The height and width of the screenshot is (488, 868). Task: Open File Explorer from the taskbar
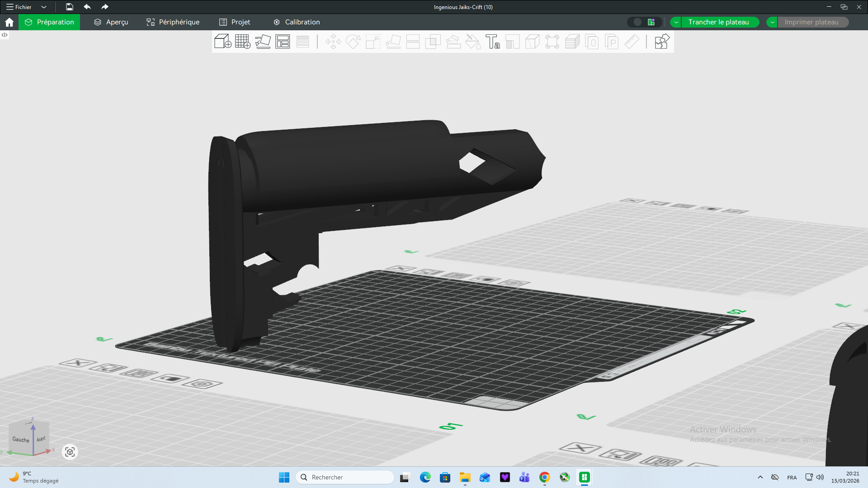tap(465, 477)
